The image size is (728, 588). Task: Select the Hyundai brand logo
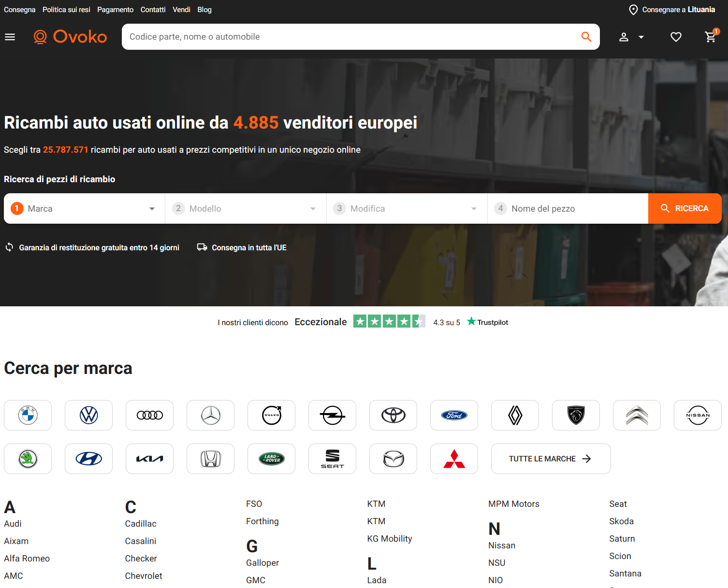pyautogui.click(x=89, y=459)
